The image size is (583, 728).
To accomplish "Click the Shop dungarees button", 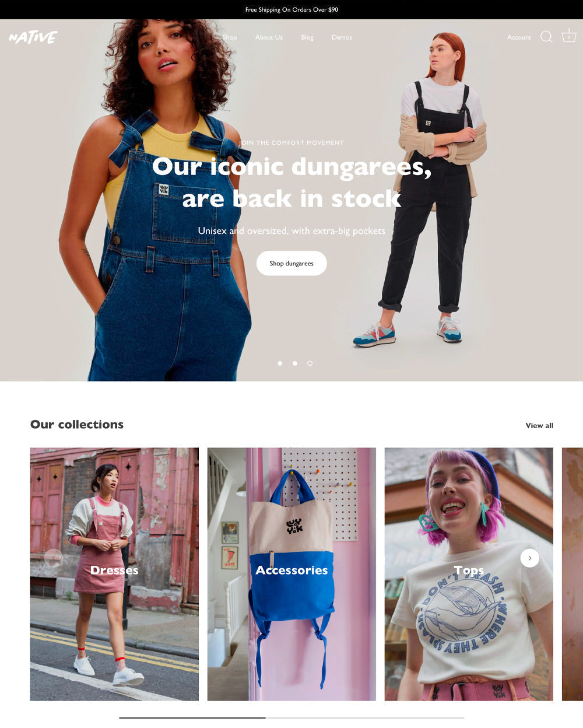I will point(291,263).
